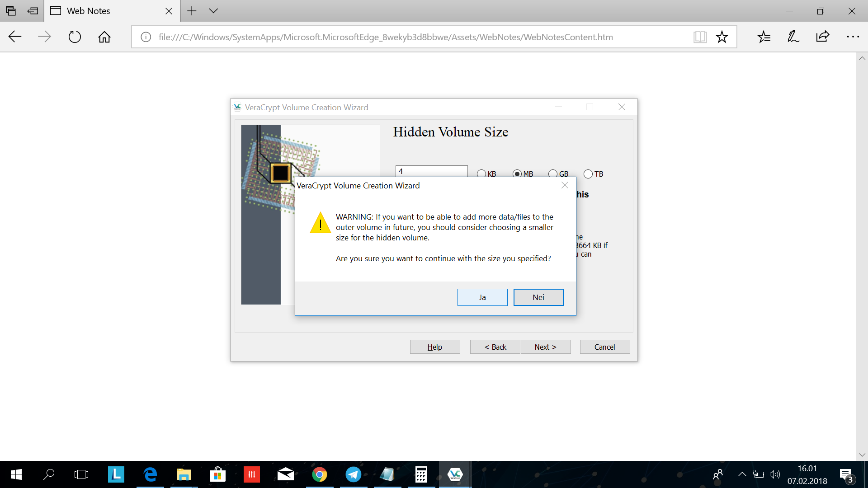
Task: Open the People icon in system tray
Action: (x=718, y=474)
